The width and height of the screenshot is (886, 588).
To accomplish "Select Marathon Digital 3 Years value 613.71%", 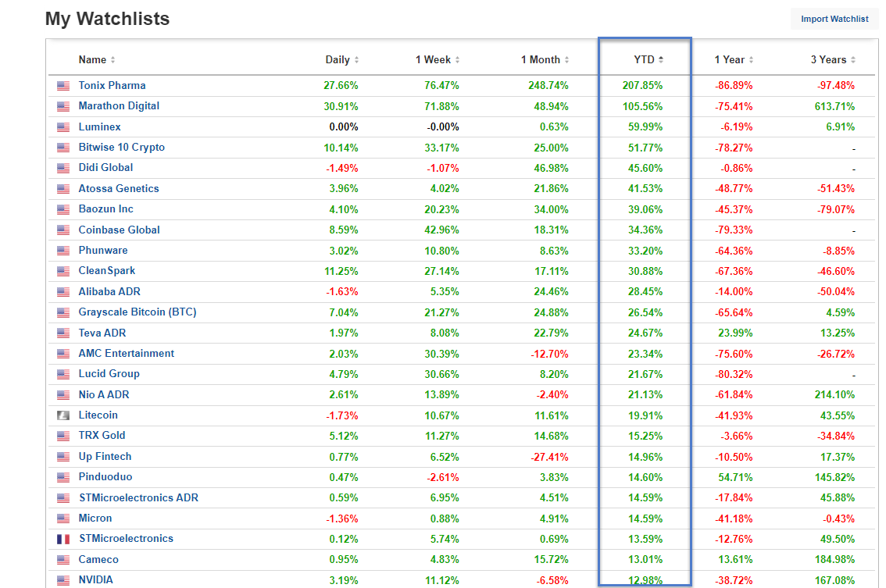I will (x=834, y=106).
